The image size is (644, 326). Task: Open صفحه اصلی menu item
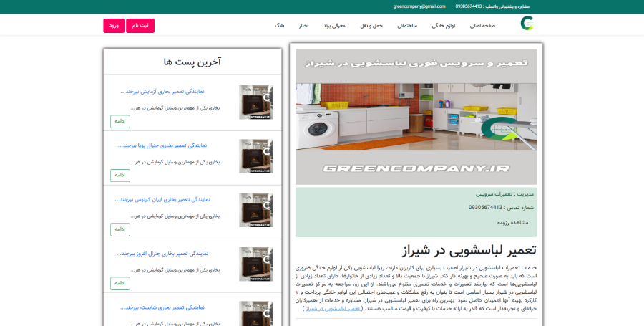coord(482,26)
